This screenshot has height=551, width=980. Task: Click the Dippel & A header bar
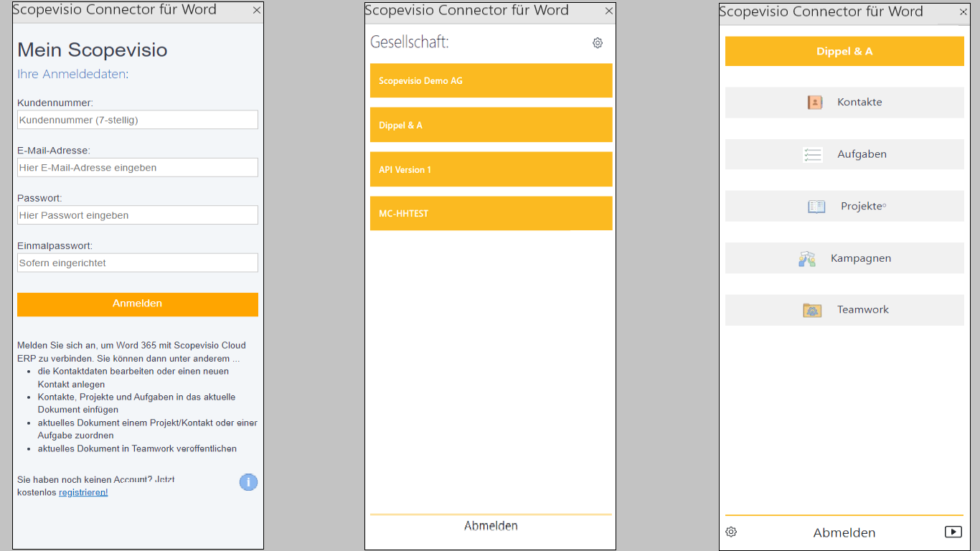click(844, 51)
